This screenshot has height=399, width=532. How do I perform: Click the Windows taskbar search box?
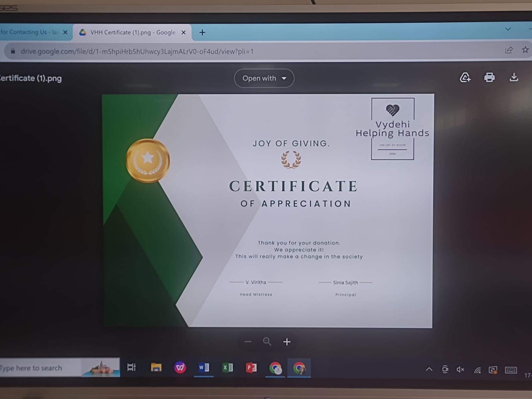pos(40,368)
